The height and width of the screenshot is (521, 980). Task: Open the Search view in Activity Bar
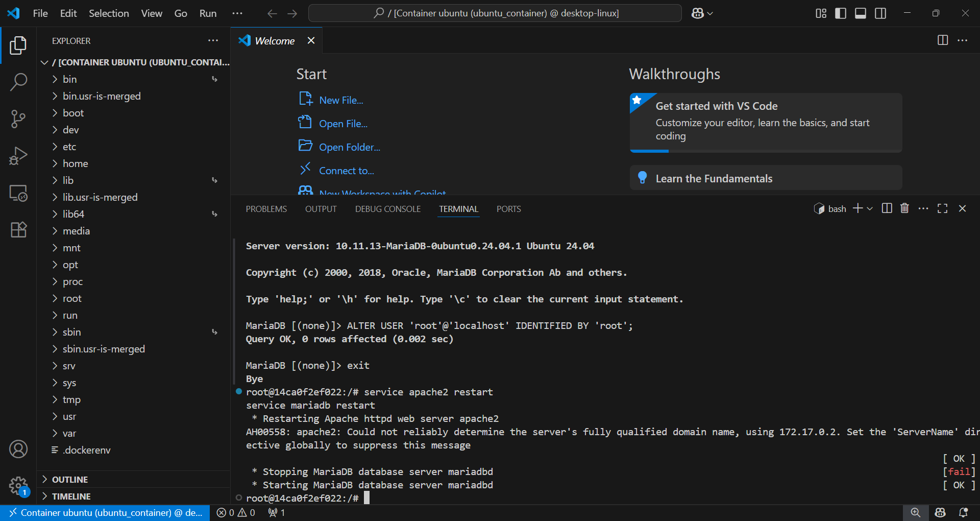18,82
